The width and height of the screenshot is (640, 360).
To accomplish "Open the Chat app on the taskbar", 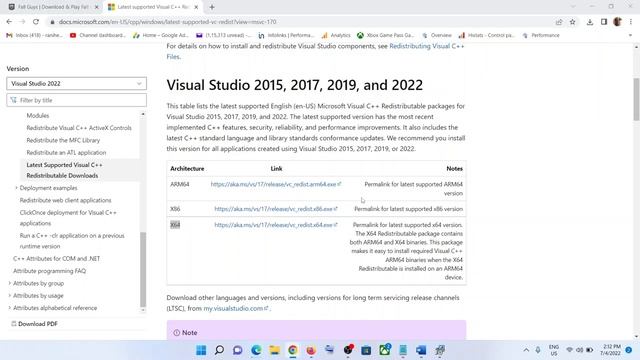I will [238, 350].
